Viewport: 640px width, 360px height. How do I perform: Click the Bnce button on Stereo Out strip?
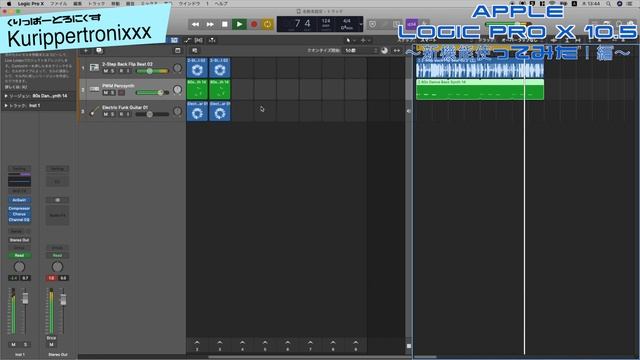(x=51, y=338)
